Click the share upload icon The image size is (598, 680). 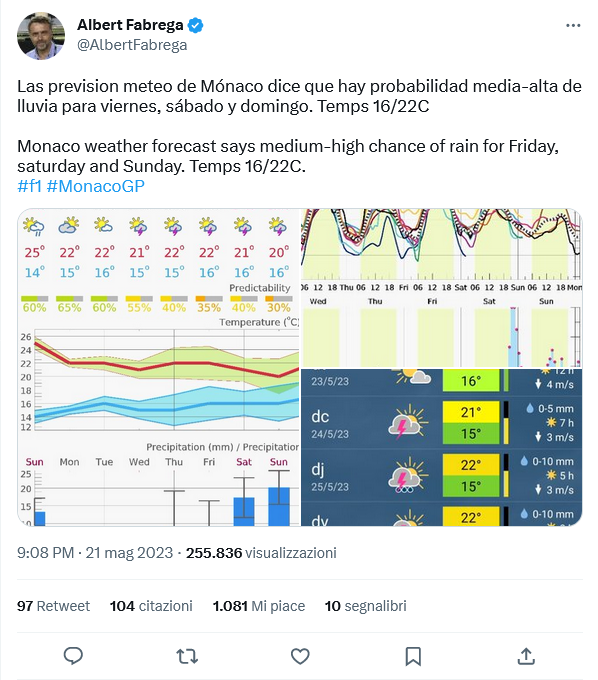[526, 656]
